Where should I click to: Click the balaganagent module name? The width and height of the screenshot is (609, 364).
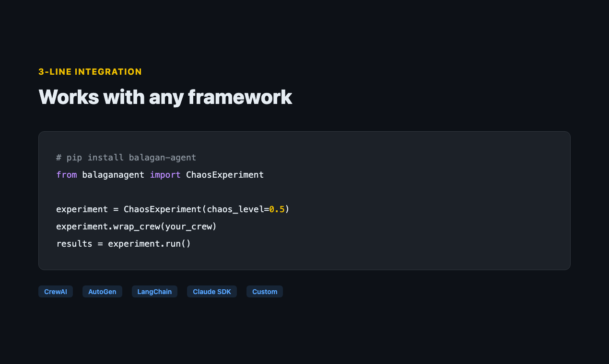tap(113, 174)
